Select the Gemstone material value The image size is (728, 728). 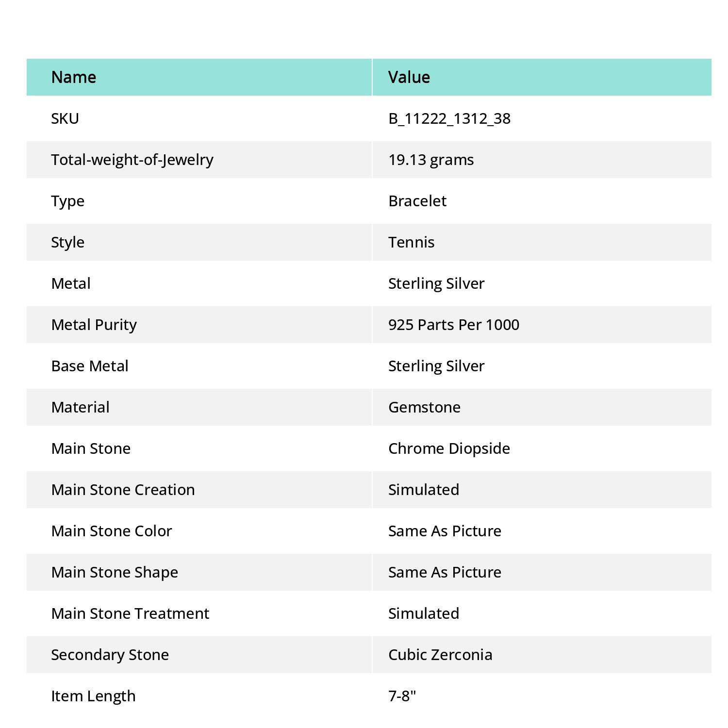click(x=424, y=407)
